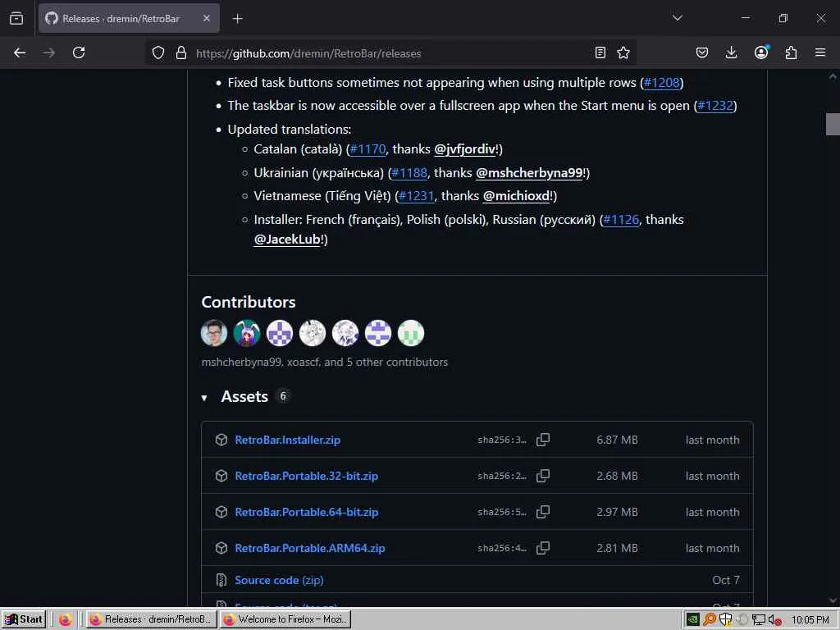Image resolution: width=840 pixels, height=630 pixels.
Task: Click package icon beside Portable.ARM64.zip
Action: point(221,548)
